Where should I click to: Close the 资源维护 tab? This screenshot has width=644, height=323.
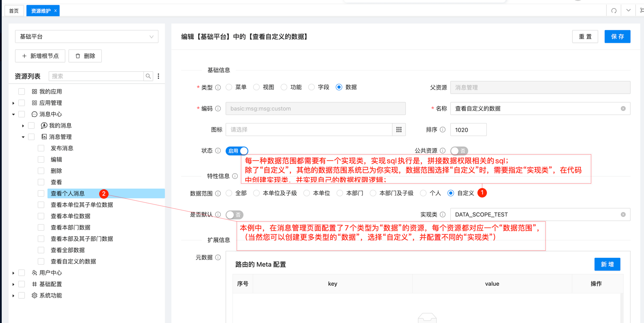pos(55,11)
